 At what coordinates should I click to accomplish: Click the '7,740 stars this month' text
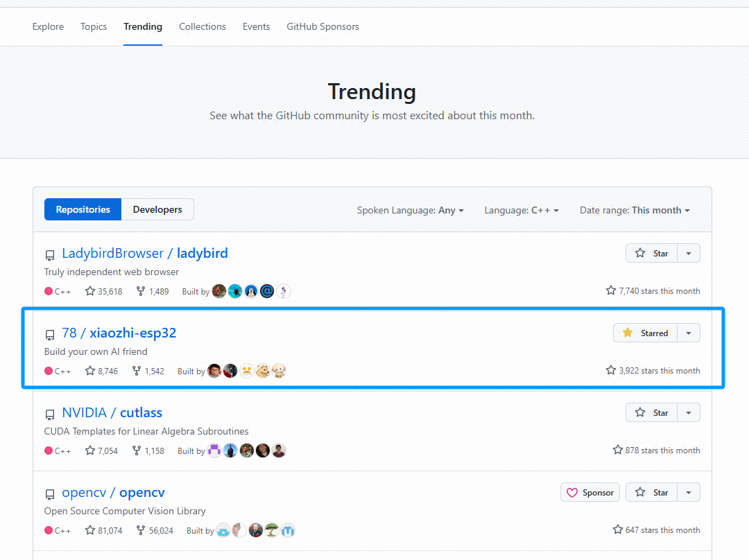coord(660,290)
